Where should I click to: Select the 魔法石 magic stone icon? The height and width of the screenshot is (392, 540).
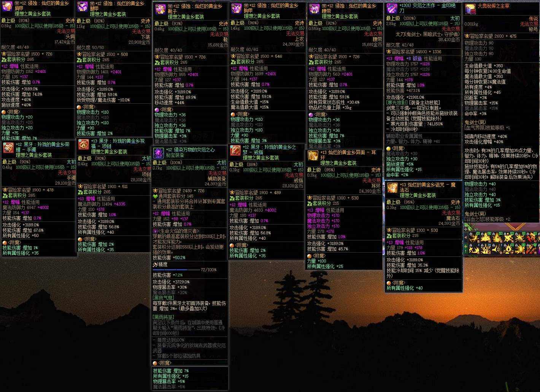392,188
